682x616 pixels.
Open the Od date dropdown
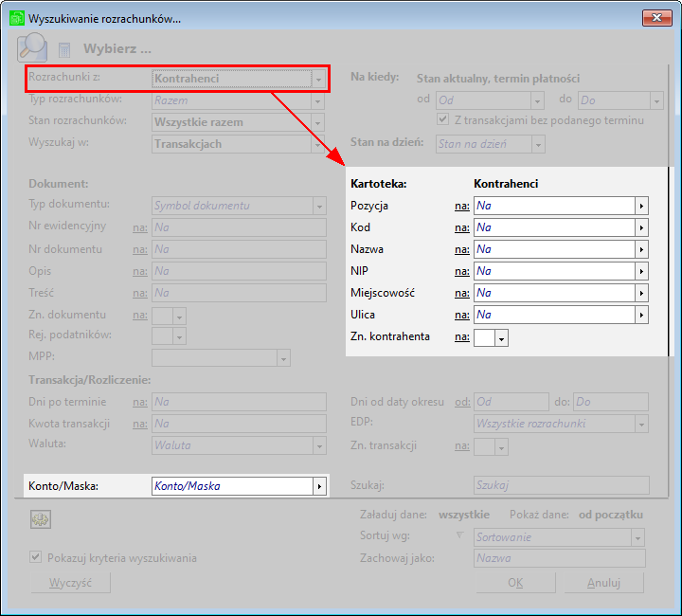tap(538, 100)
